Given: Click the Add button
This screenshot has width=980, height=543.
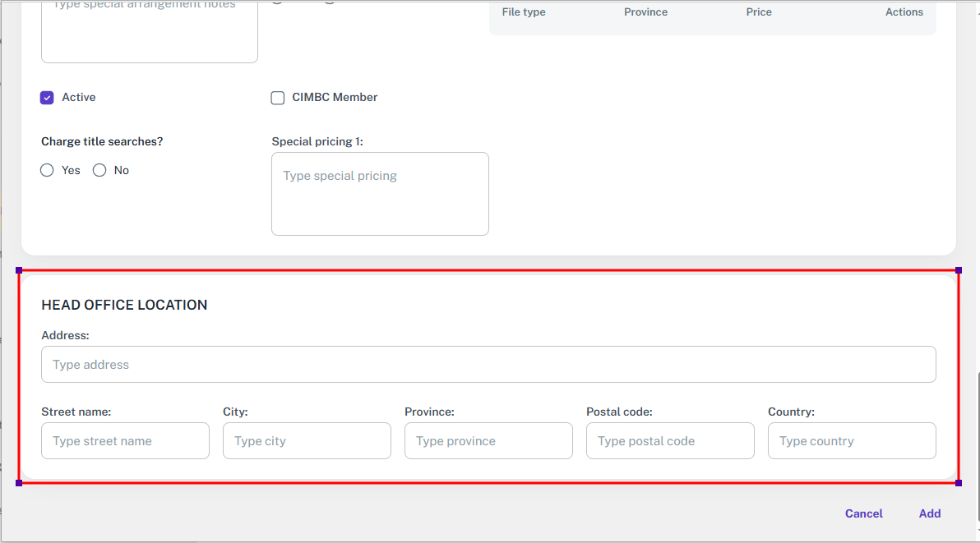Looking at the screenshot, I should tap(929, 513).
